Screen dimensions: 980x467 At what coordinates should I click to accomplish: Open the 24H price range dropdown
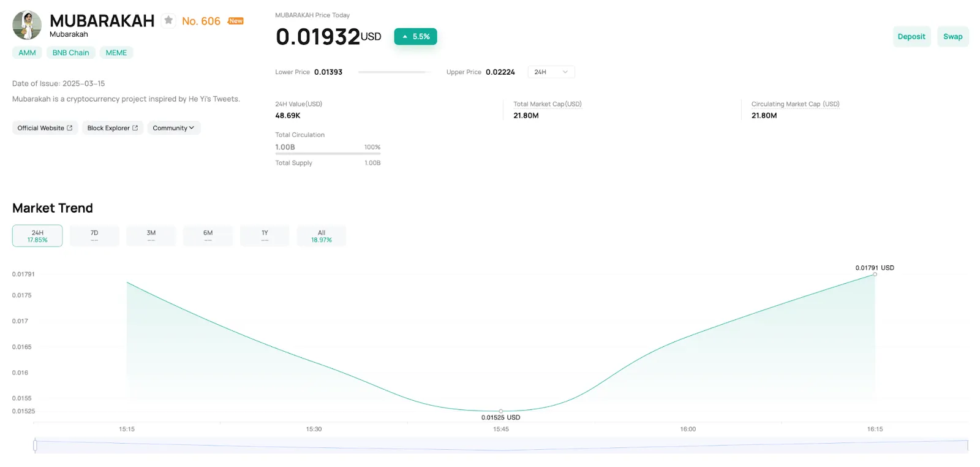(x=551, y=72)
